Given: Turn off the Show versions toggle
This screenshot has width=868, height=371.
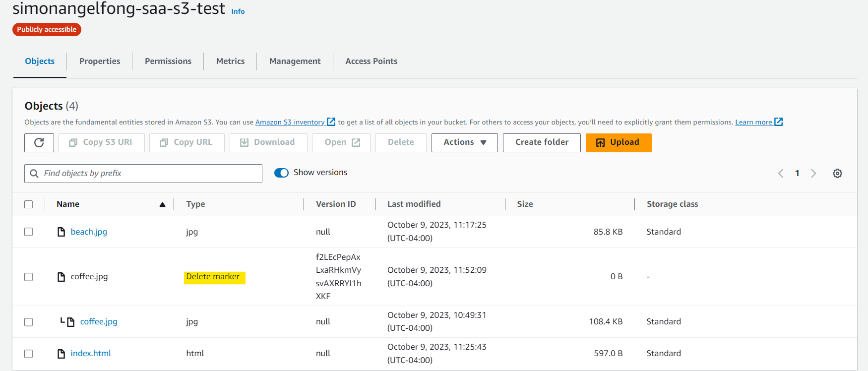Looking at the screenshot, I should click(x=281, y=173).
